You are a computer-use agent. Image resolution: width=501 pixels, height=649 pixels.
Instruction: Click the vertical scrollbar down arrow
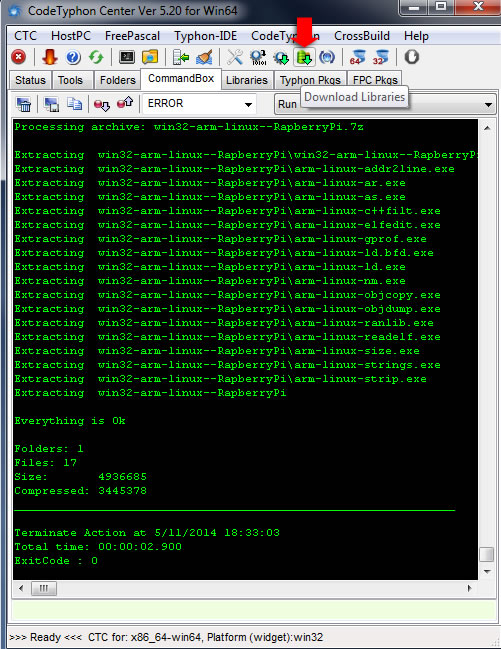point(487,572)
